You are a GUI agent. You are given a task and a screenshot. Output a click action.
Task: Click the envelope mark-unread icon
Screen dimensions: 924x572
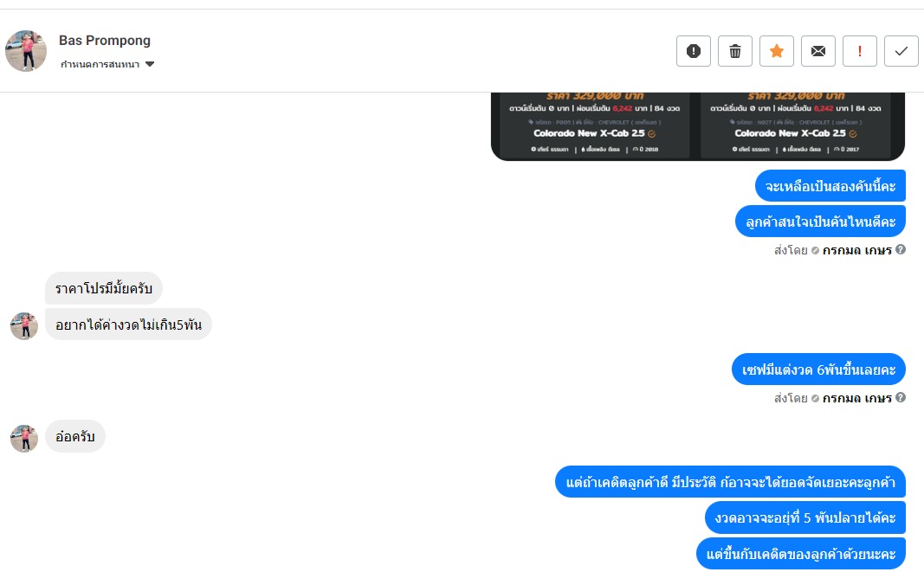pyautogui.click(x=818, y=51)
